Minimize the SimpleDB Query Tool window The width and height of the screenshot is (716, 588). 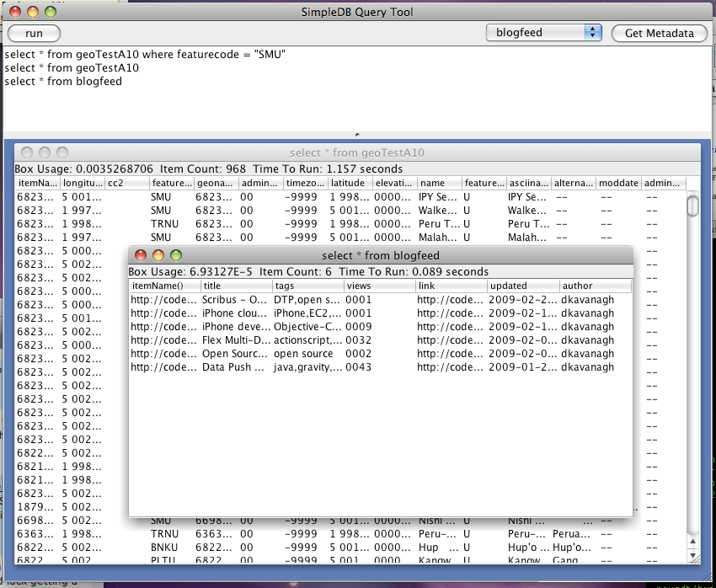click(x=32, y=12)
